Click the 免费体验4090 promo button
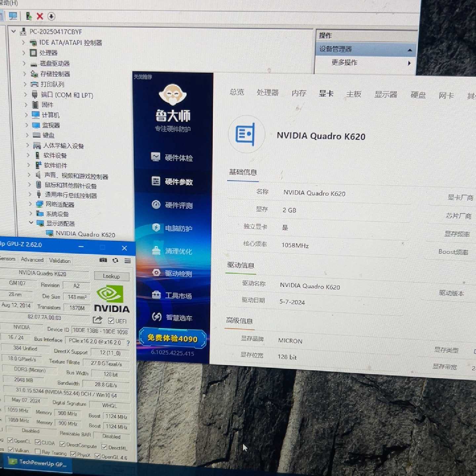The height and width of the screenshot is (476, 476). point(173,338)
